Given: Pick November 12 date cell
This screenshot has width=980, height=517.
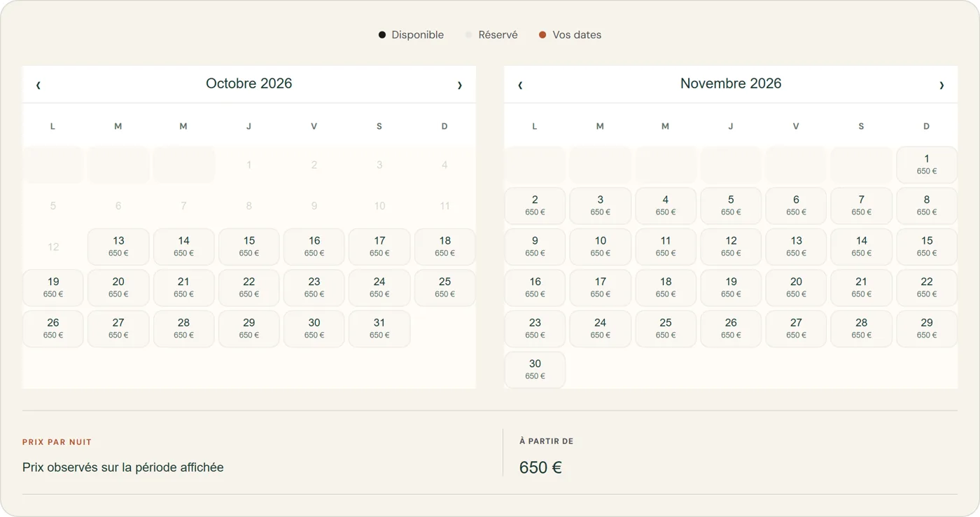Looking at the screenshot, I should click(731, 247).
